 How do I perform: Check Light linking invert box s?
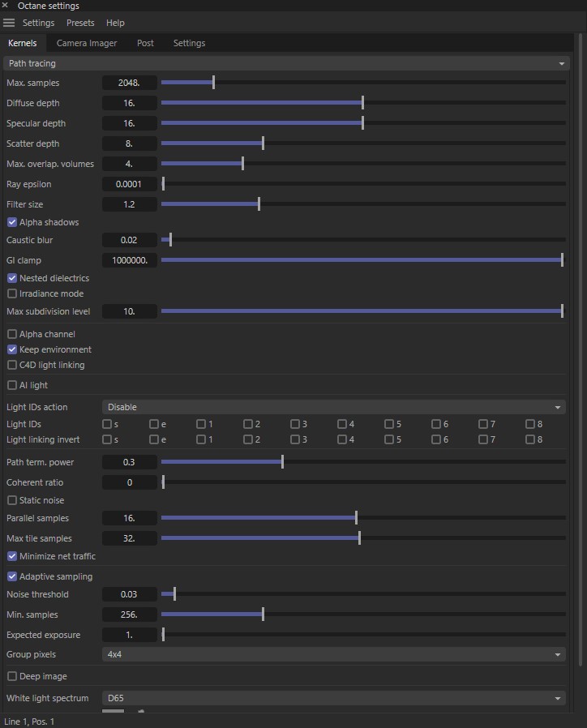[x=107, y=439]
